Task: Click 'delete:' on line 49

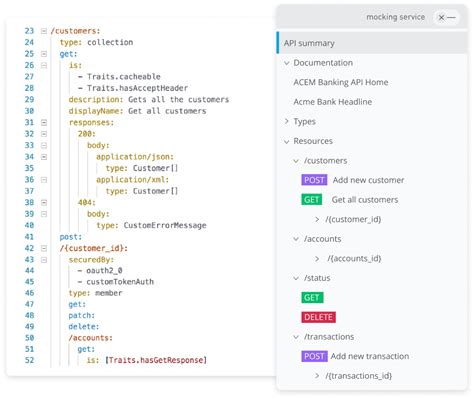Action: point(84,327)
